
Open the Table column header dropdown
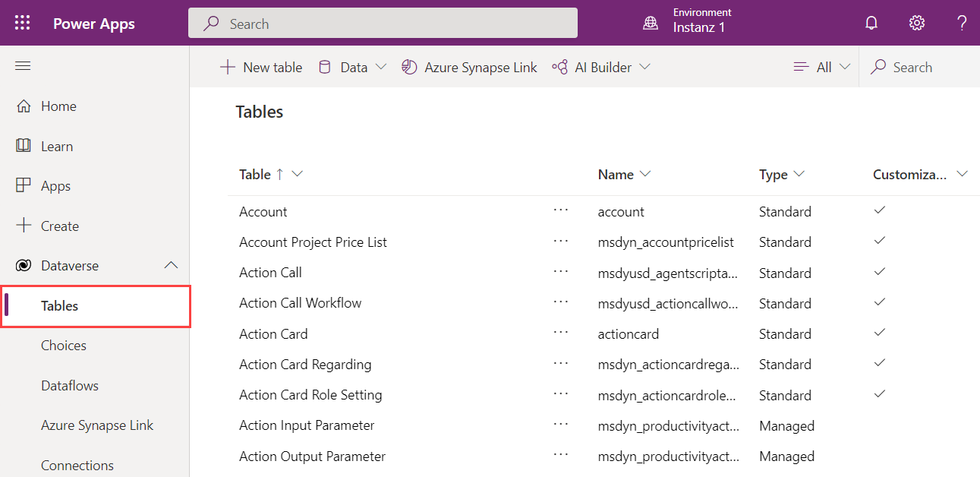coord(298,174)
